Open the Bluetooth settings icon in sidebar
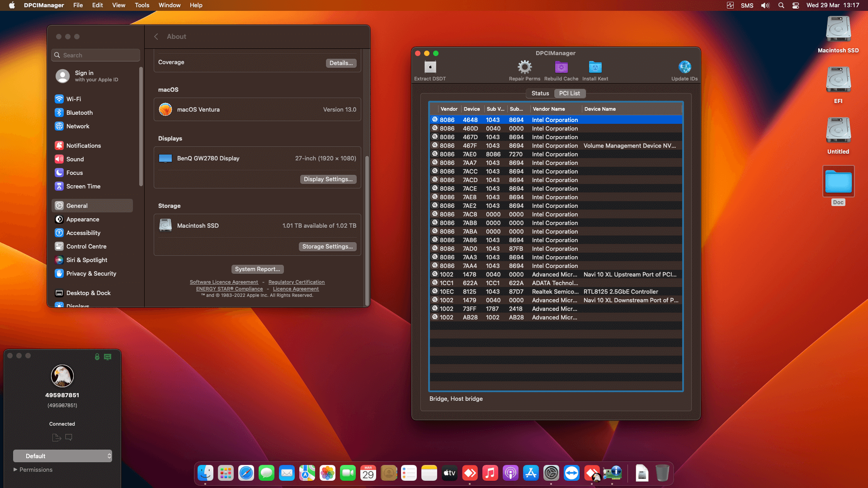 point(59,113)
